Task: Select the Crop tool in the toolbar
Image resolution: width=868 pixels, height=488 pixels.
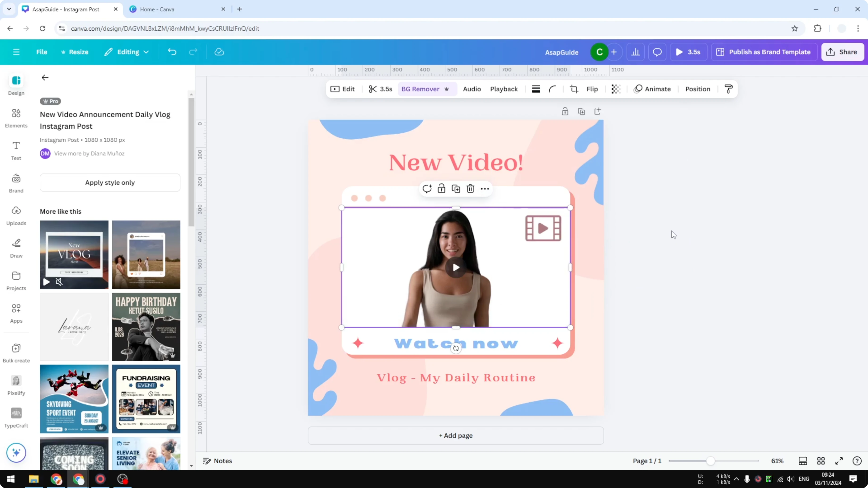Action: click(x=574, y=89)
